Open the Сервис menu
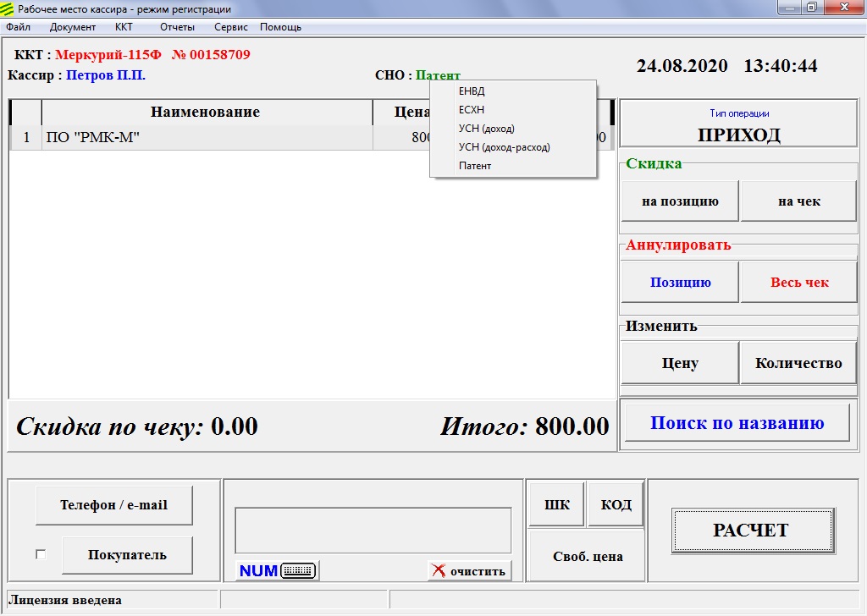 (231, 27)
